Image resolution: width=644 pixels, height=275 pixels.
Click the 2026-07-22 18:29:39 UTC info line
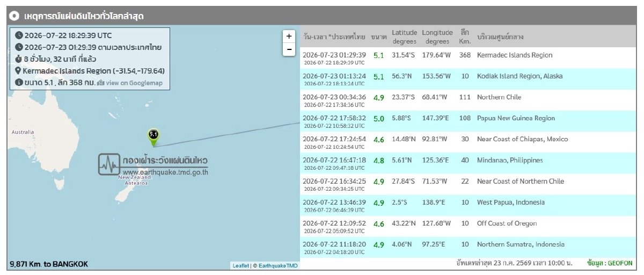tap(68, 35)
